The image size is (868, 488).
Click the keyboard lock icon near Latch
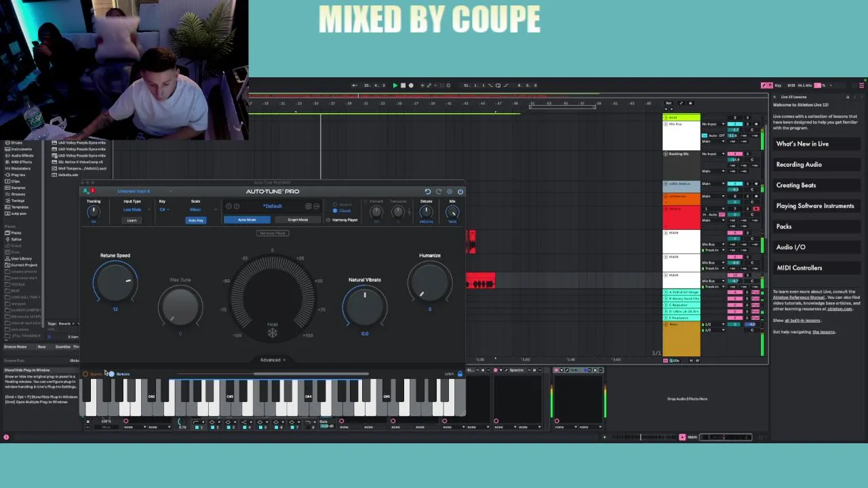pyautogui.click(x=460, y=373)
